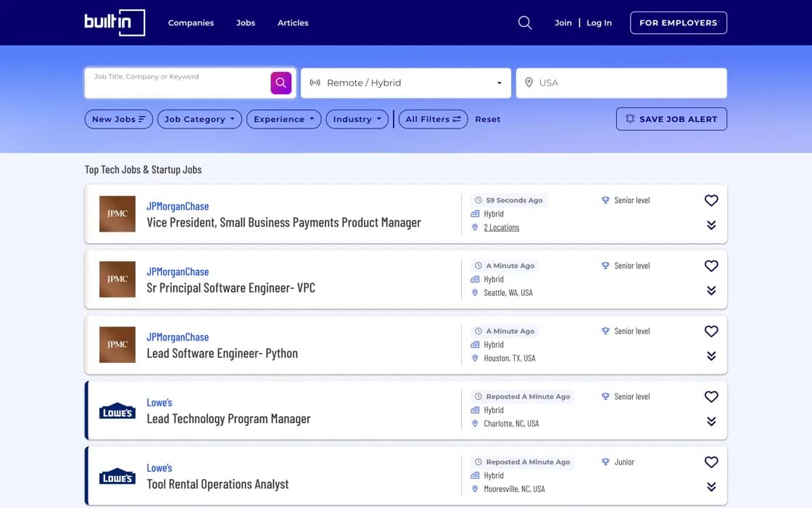Open the Job Category filter dropdown
The width and height of the screenshot is (812, 508).
199,119
